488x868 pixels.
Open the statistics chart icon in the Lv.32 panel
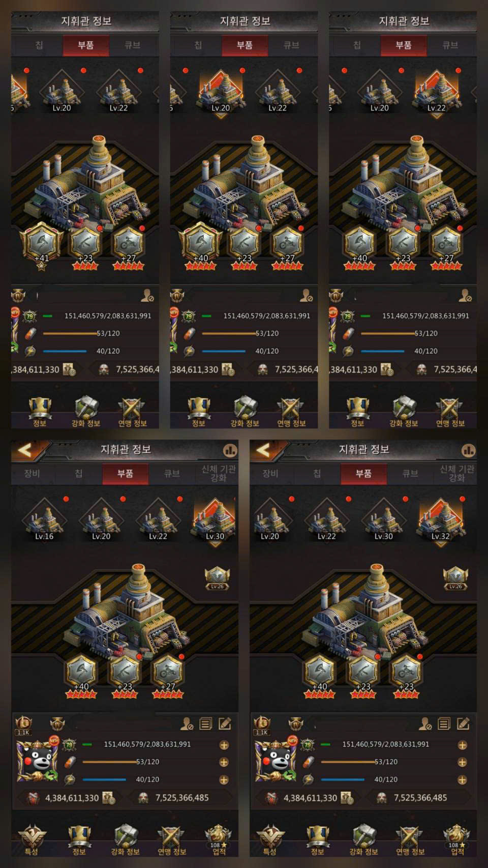pos(468,450)
